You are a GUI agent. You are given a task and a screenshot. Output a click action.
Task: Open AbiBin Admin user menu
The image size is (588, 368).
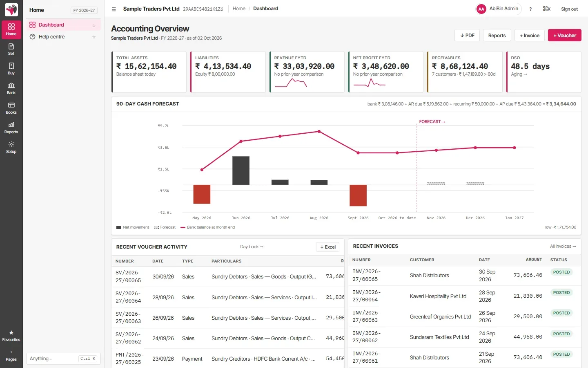[x=499, y=9]
